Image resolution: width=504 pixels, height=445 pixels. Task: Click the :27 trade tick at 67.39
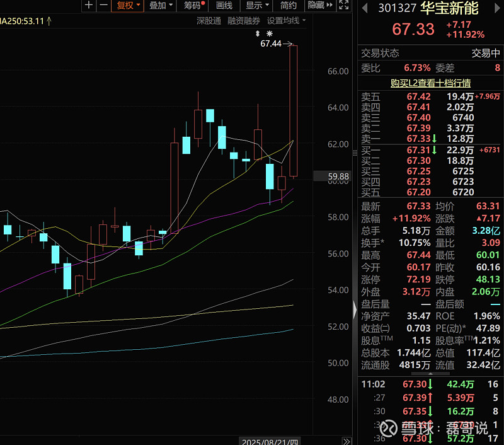point(430,398)
